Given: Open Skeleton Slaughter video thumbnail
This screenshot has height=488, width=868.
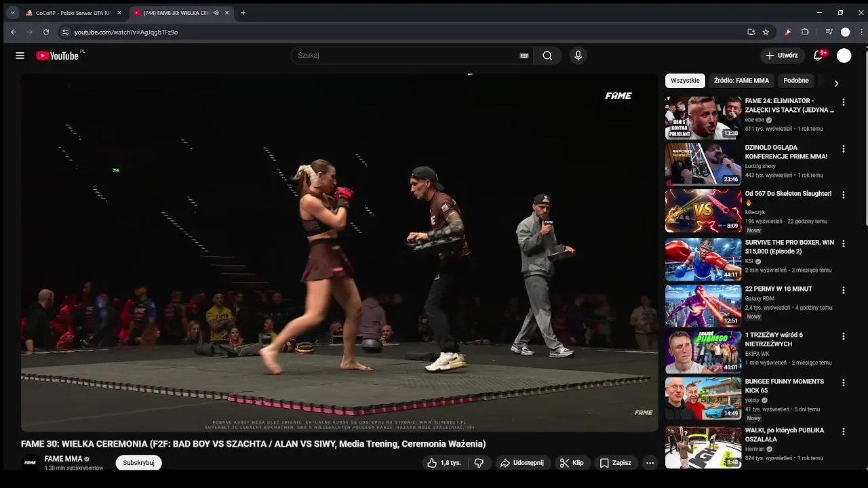Looking at the screenshot, I should coord(703,210).
